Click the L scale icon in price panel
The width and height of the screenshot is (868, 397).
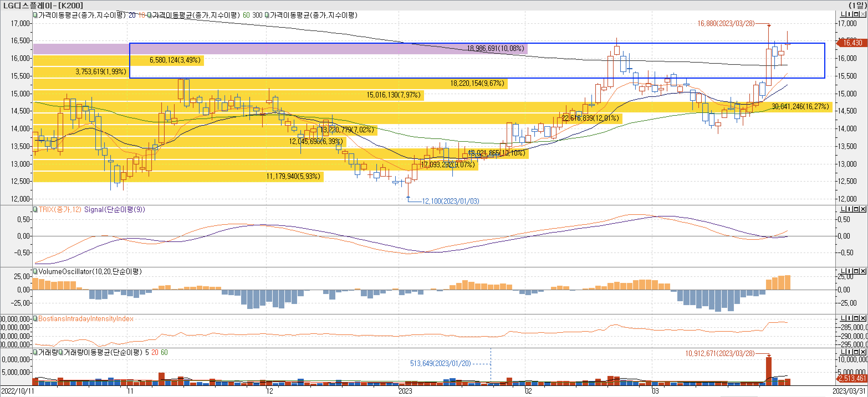pyautogui.click(x=843, y=14)
